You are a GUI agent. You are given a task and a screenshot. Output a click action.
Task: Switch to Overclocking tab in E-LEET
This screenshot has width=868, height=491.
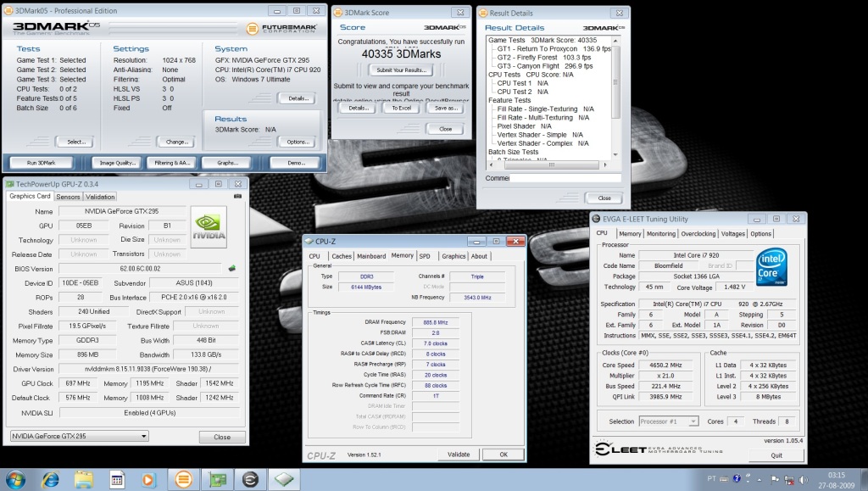point(698,234)
